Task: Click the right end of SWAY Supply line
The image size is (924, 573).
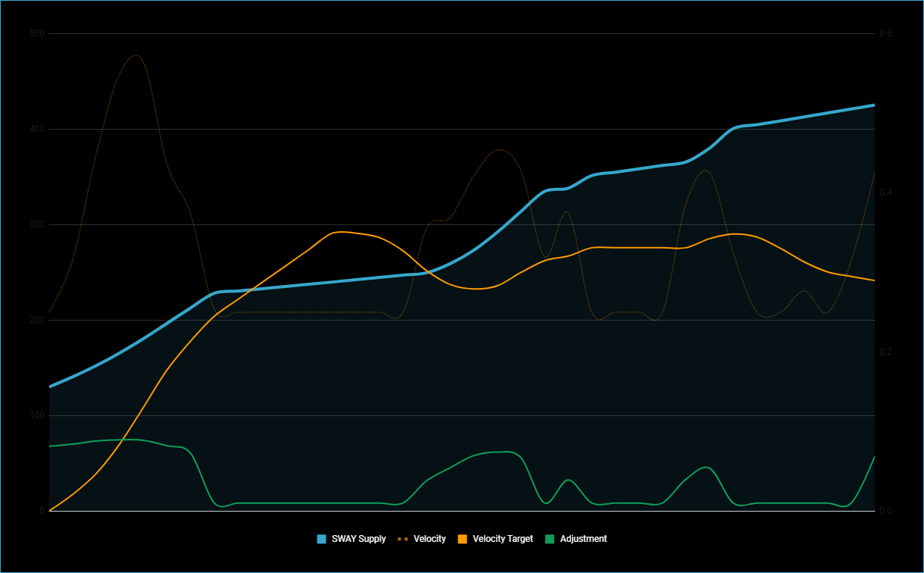Action: coord(874,105)
